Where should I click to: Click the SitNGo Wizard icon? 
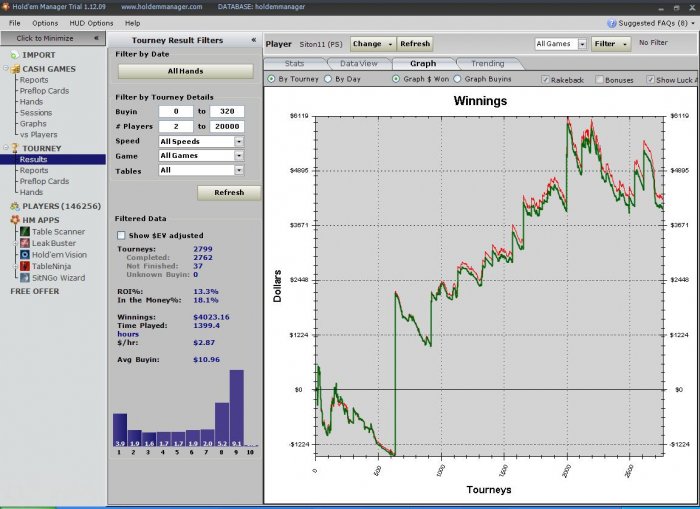(x=25, y=278)
